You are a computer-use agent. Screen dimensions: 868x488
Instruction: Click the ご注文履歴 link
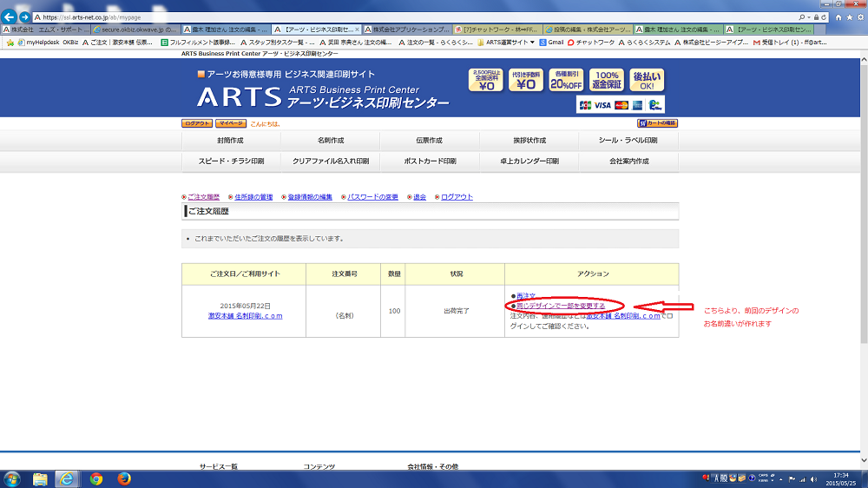point(203,197)
